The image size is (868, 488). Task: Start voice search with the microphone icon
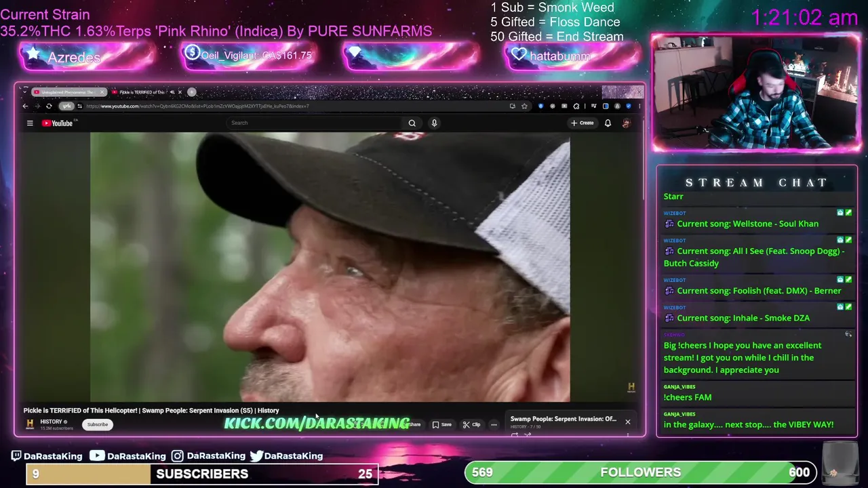click(x=434, y=123)
